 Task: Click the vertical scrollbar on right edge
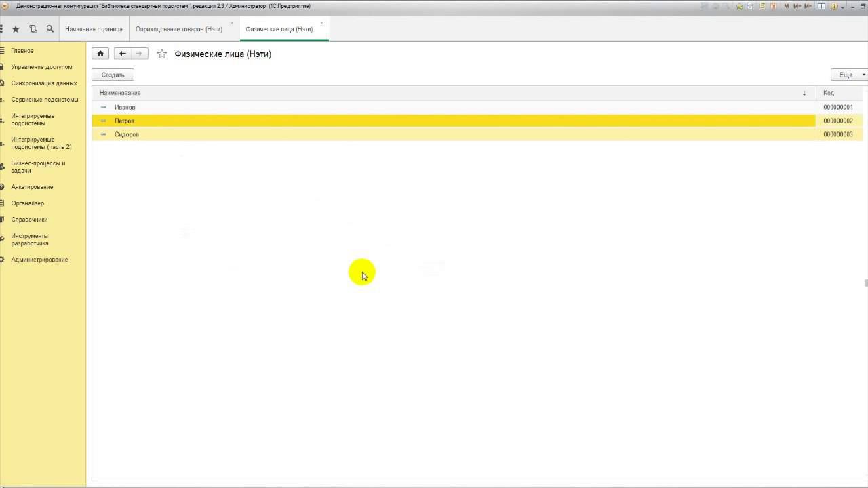pos(865,283)
